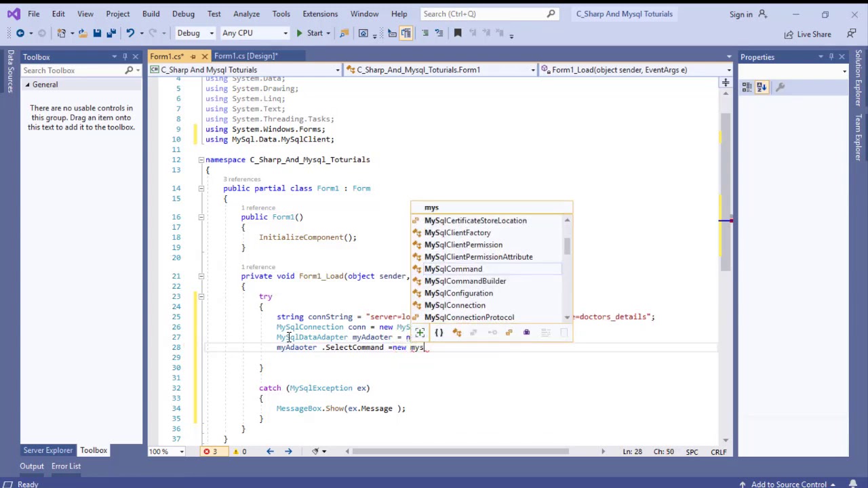The image size is (868, 488).
Task: Open the File menu
Action: point(33,14)
